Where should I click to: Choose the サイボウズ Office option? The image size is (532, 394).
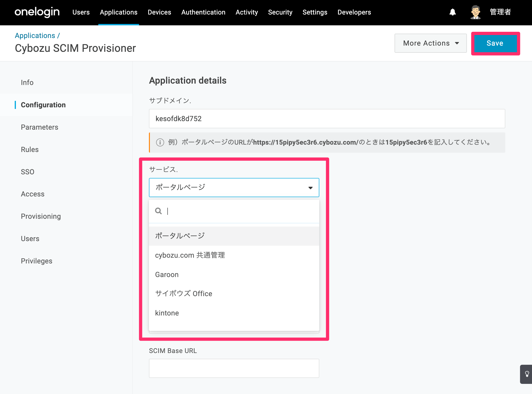[x=234, y=294]
